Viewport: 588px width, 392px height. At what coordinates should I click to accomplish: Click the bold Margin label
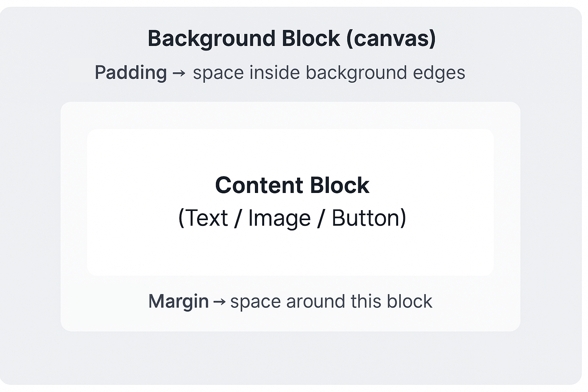[178, 302]
